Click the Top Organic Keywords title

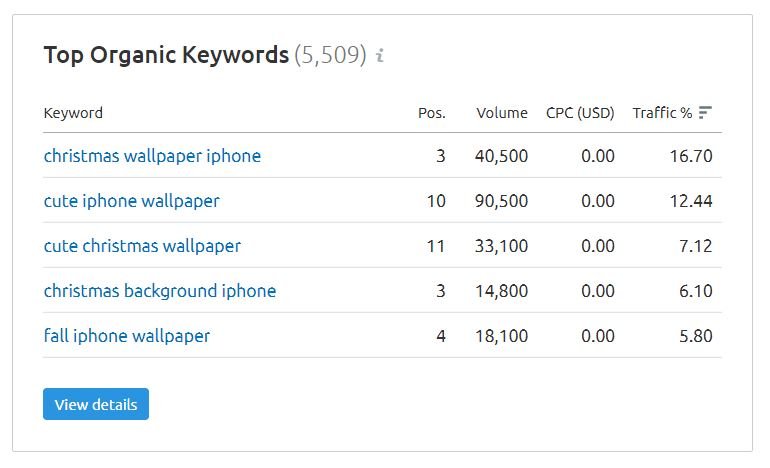click(x=166, y=55)
